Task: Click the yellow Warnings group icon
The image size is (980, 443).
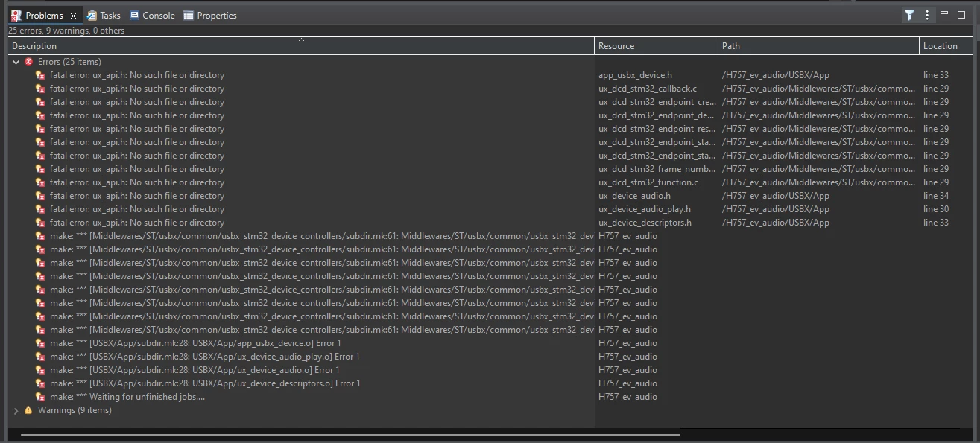Action: pyautogui.click(x=29, y=410)
